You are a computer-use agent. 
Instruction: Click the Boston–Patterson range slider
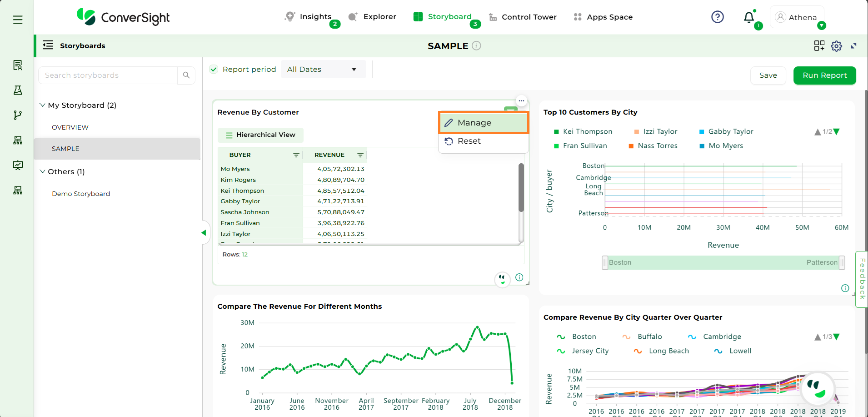coord(723,262)
